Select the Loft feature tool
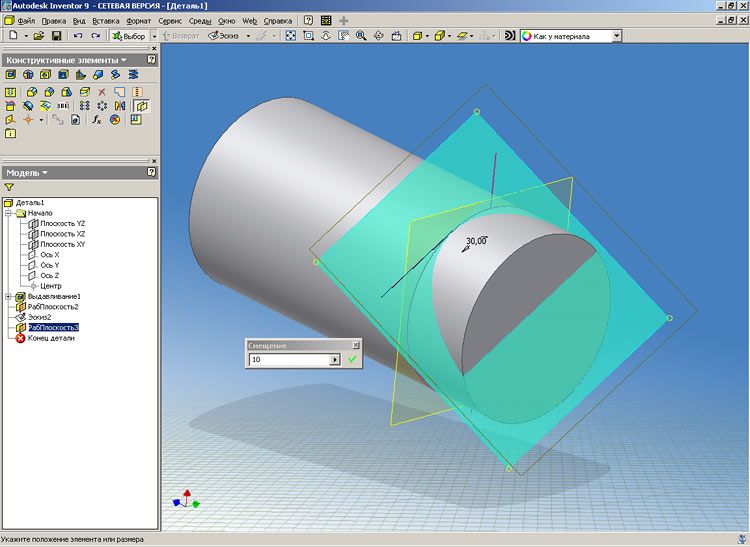 (x=98, y=74)
